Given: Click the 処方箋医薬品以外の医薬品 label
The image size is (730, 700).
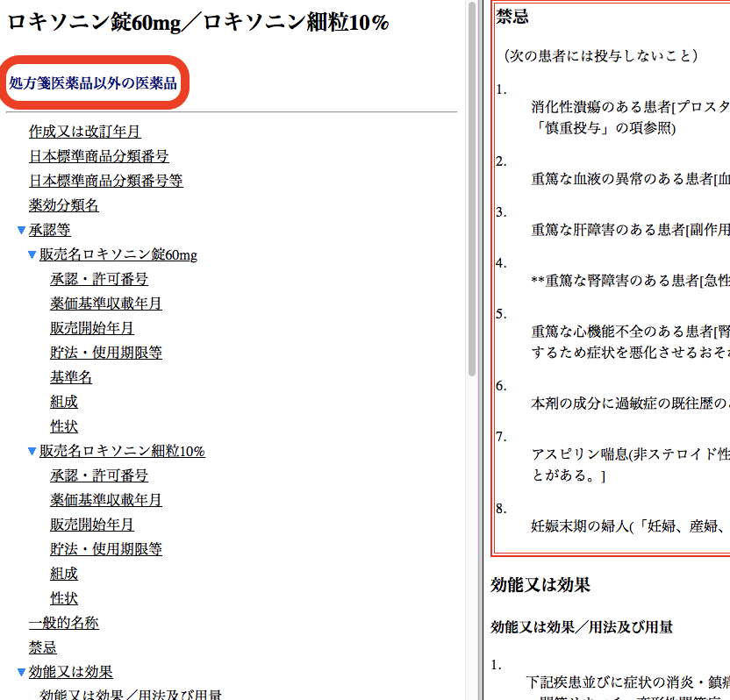Looking at the screenshot, I should click(x=93, y=82).
